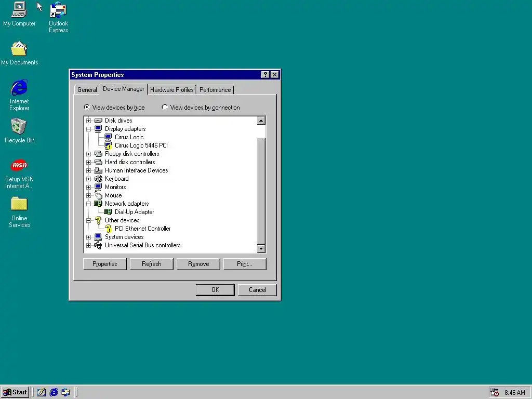Click the Remove button
This screenshot has width=532, height=399.
point(198,264)
